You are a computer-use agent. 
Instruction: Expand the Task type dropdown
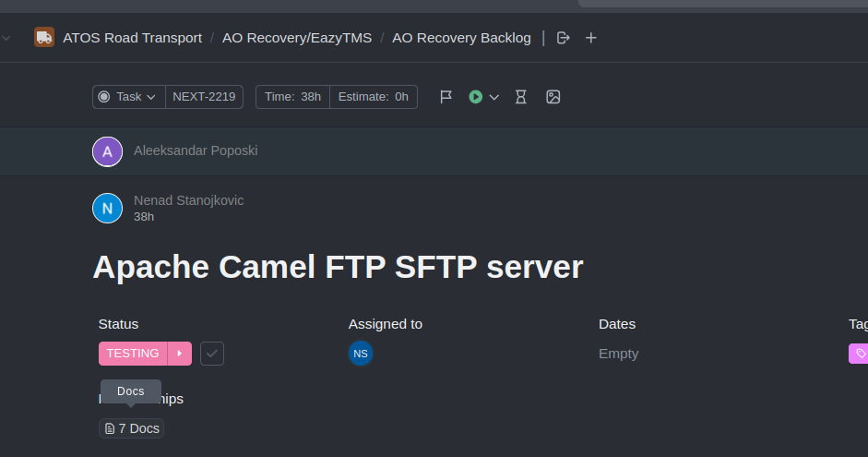129,97
